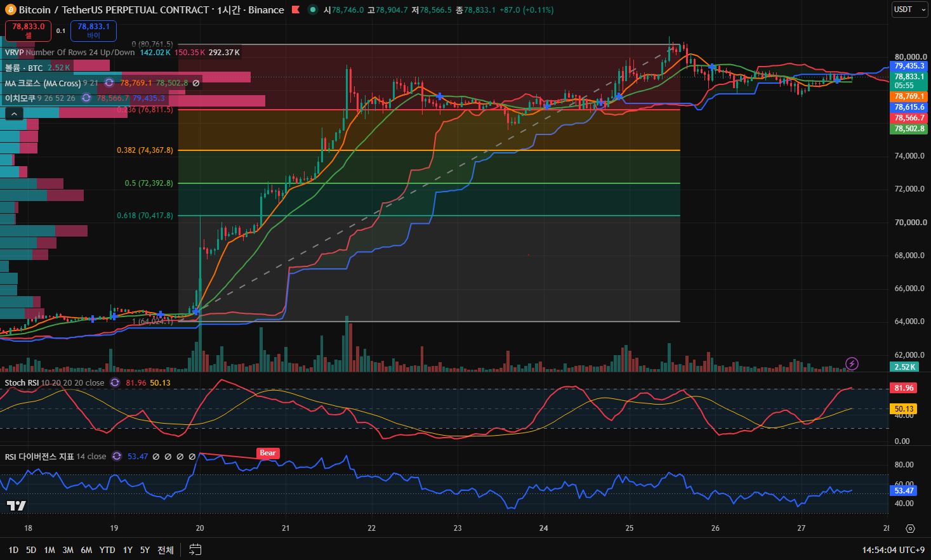
Task: Click the 80,000.0 price axis label
Action: point(911,56)
